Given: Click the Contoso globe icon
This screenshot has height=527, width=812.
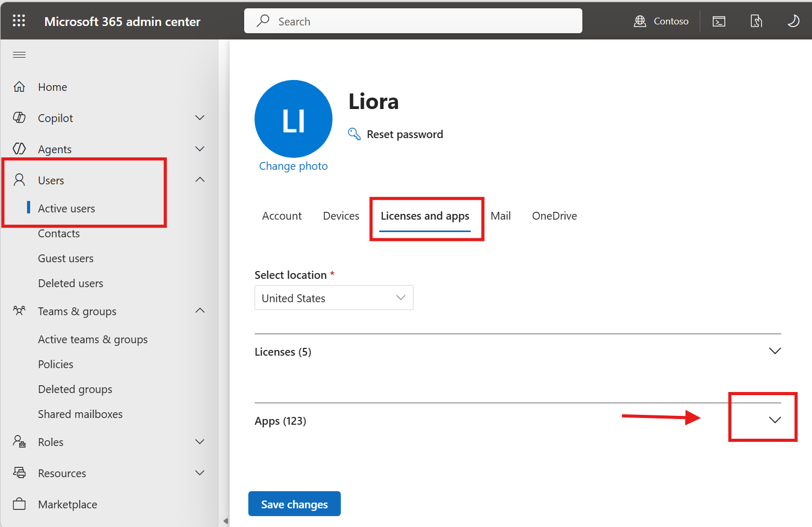Looking at the screenshot, I should [640, 21].
